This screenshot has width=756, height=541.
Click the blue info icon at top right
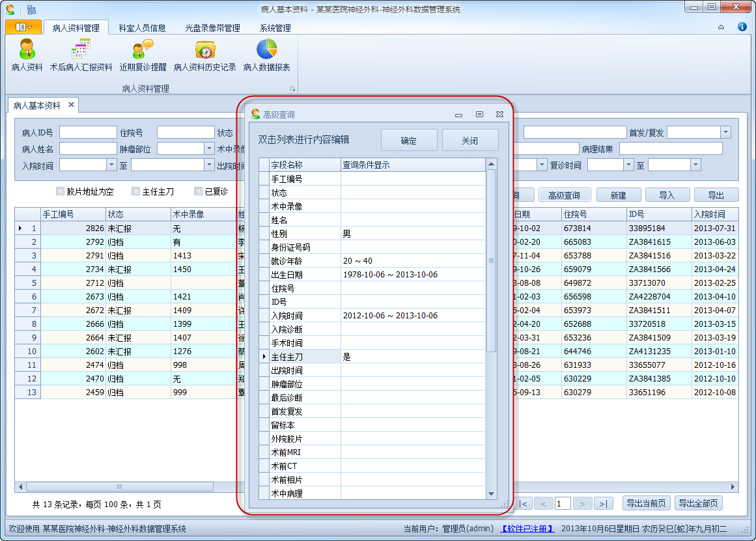coord(742,27)
